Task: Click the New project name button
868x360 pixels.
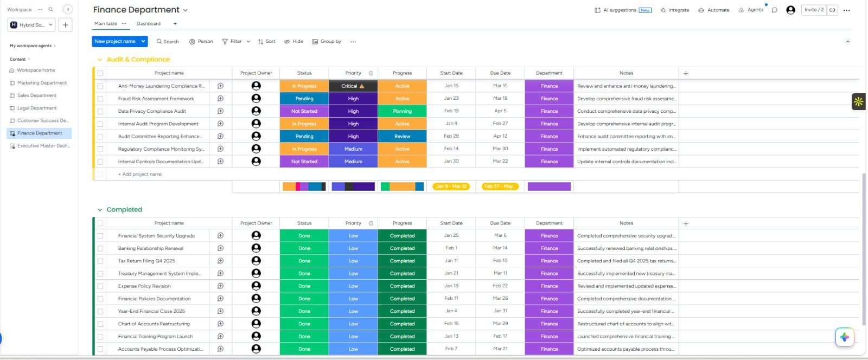Action: pyautogui.click(x=115, y=41)
